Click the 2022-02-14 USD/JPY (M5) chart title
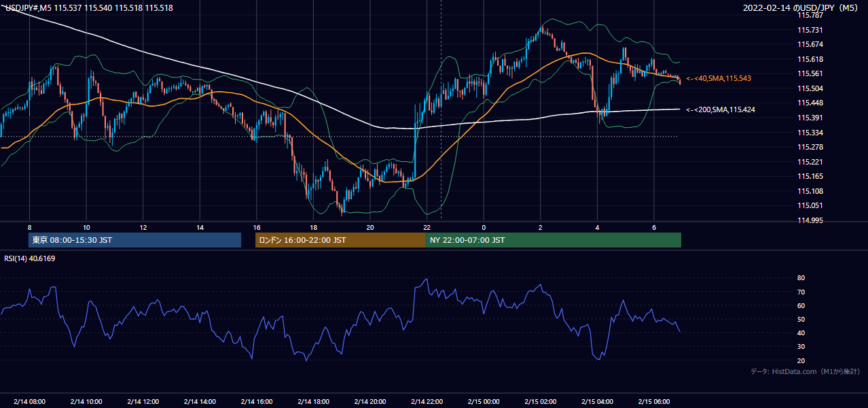This screenshot has width=868, height=408. click(x=801, y=8)
